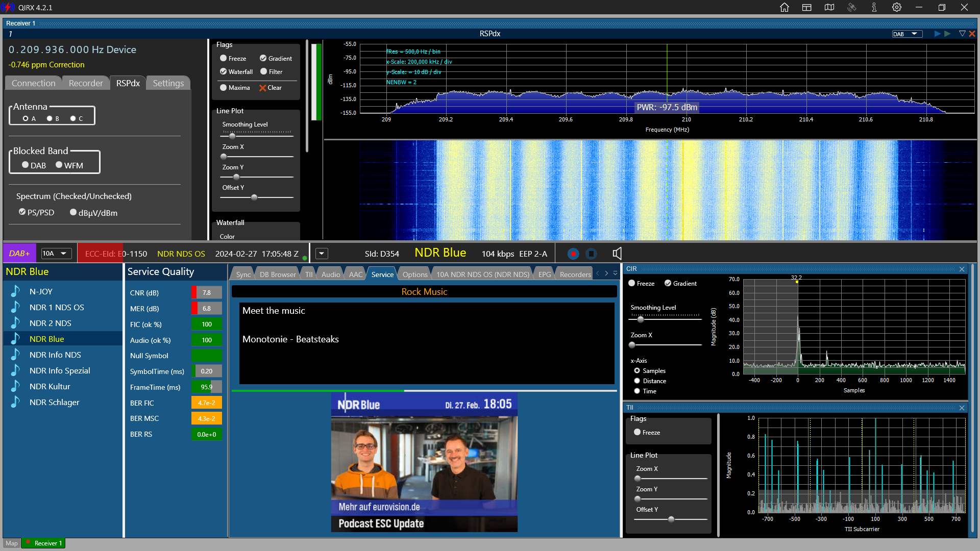This screenshot has height=551, width=980.
Task: Select NDR Kultur in service list
Action: coord(50,386)
